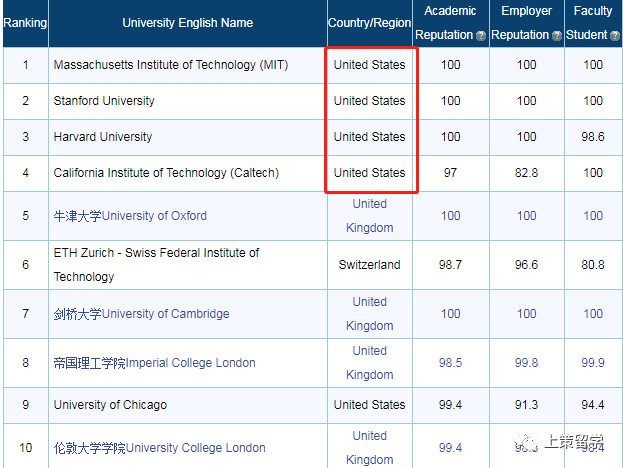This screenshot has height=468, width=623.
Task: Click the Employer Reputation column header
Action: [x=526, y=23]
